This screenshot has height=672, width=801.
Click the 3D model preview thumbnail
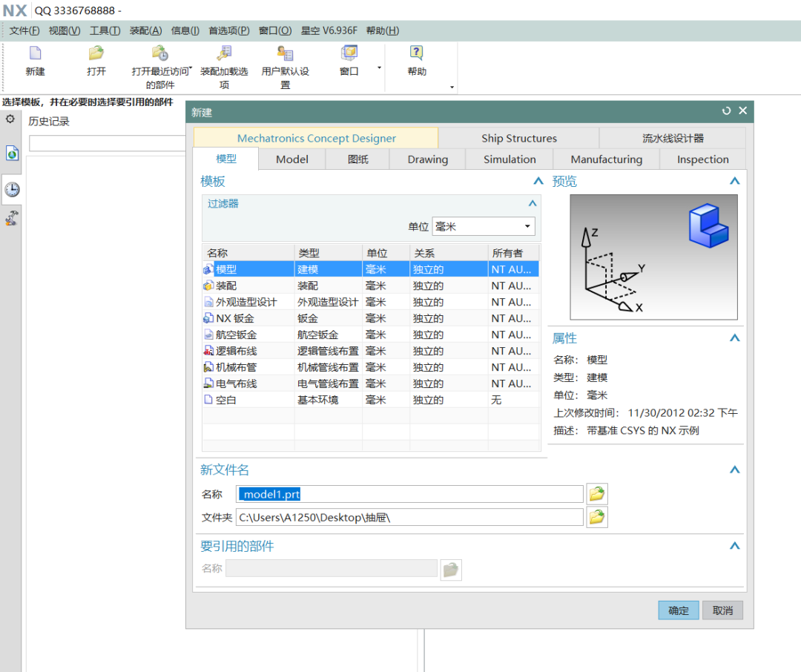coord(653,257)
